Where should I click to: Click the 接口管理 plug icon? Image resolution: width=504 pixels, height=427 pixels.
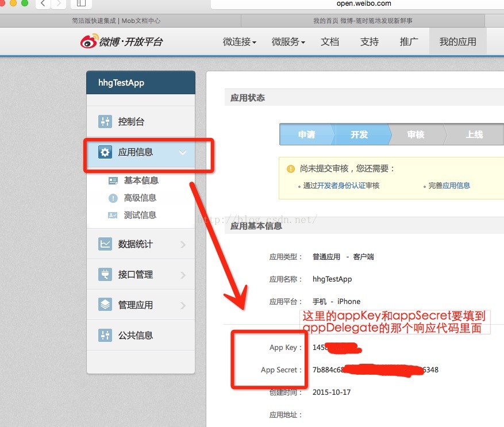click(x=105, y=274)
